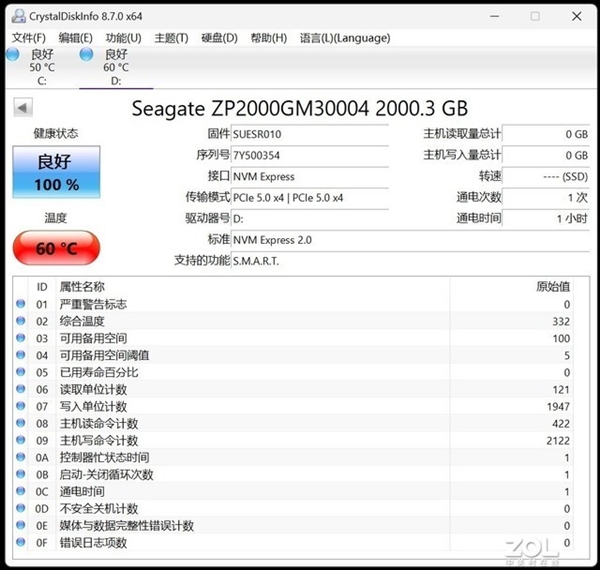The width and height of the screenshot is (600, 570).
Task: Open the 硬盘(D) menu
Action: [220, 38]
